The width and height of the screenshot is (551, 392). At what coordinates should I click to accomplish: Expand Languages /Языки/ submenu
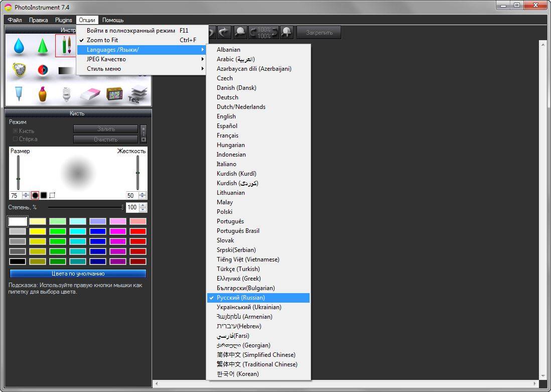(142, 50)
